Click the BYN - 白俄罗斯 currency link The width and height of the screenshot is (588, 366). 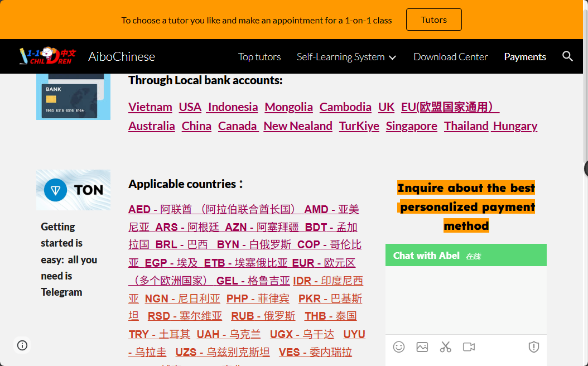(x=254, y=244)
